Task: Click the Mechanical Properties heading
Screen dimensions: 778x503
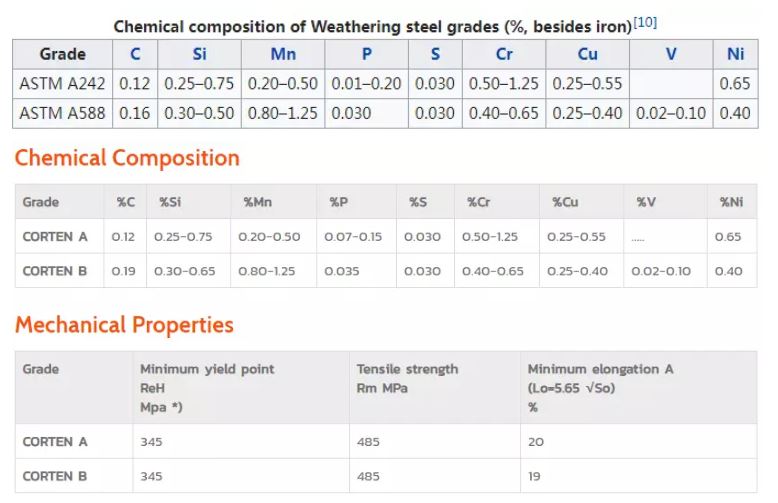Action: (x=124, y=325)
